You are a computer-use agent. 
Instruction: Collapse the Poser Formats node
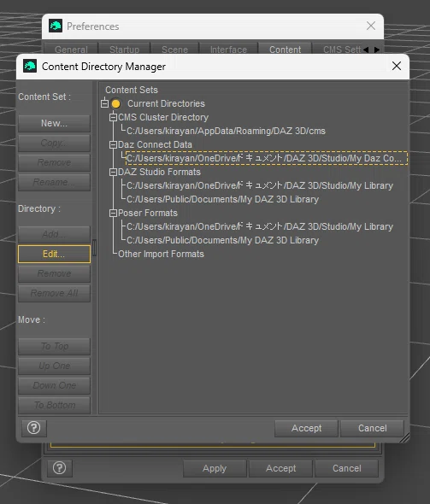(113, 213)
